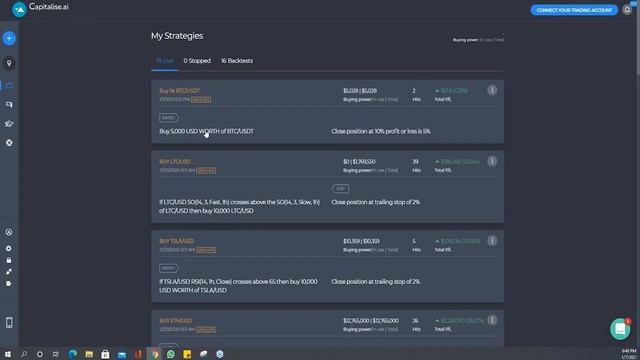
Task: Click the Chrome icon in taskbar
Action: (154, 354)
